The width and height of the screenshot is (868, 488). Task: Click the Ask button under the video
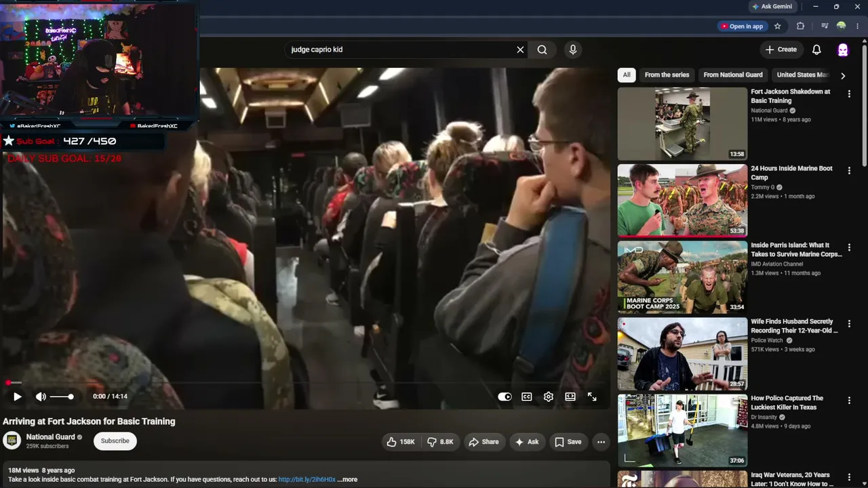click(x=528, y=442)
